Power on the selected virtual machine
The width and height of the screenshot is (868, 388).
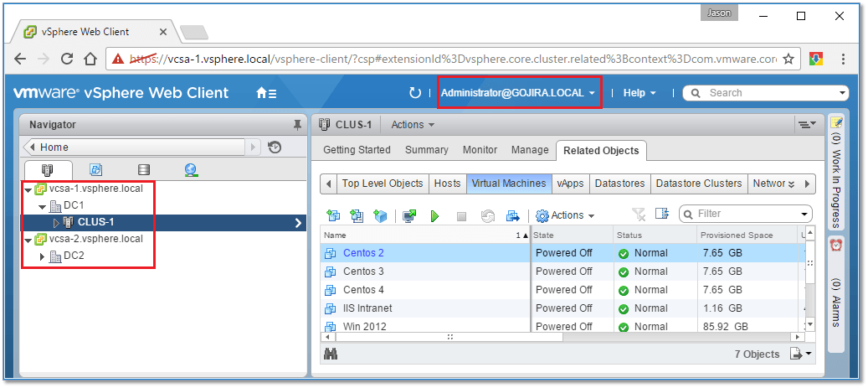(434, 216)
